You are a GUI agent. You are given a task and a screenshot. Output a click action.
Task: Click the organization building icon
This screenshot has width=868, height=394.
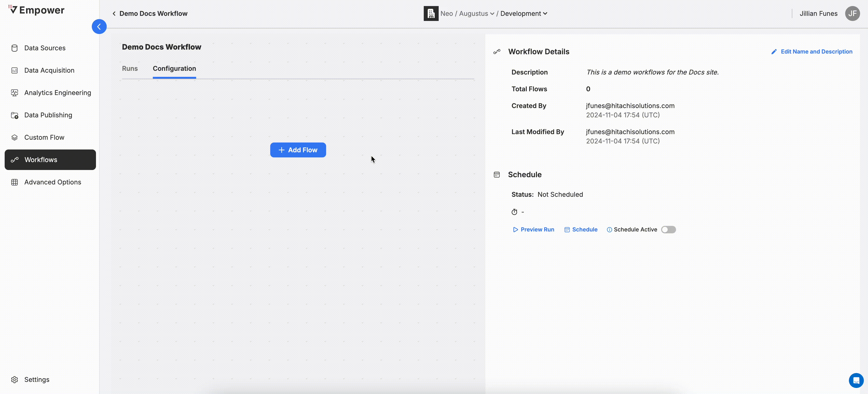coord(431,14)
